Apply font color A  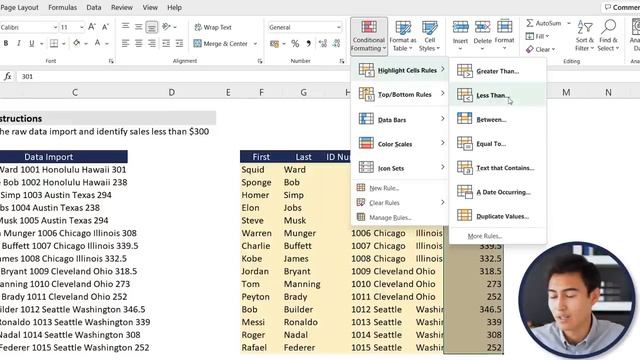click(98, 43)
